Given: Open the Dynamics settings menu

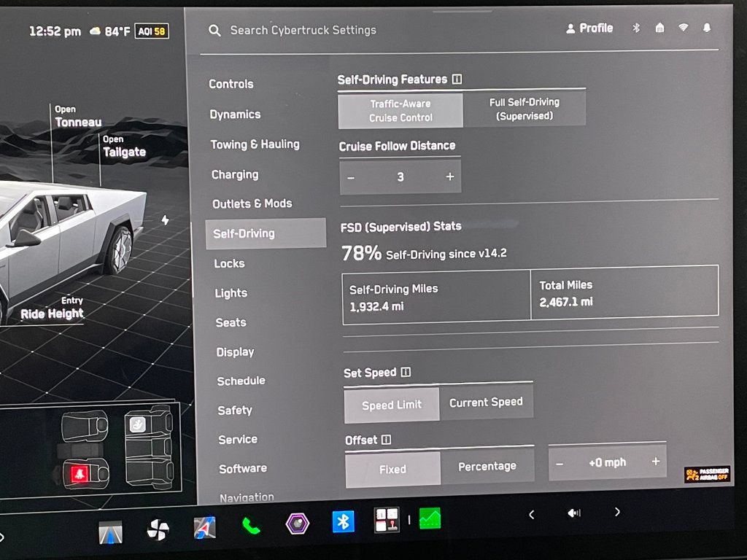Looking at the screenshot, I should tap(236, 114).
